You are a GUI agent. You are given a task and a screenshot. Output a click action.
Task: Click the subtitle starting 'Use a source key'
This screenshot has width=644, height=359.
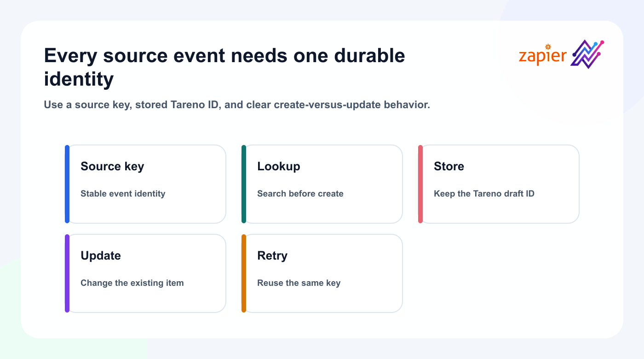coord(237,104)
